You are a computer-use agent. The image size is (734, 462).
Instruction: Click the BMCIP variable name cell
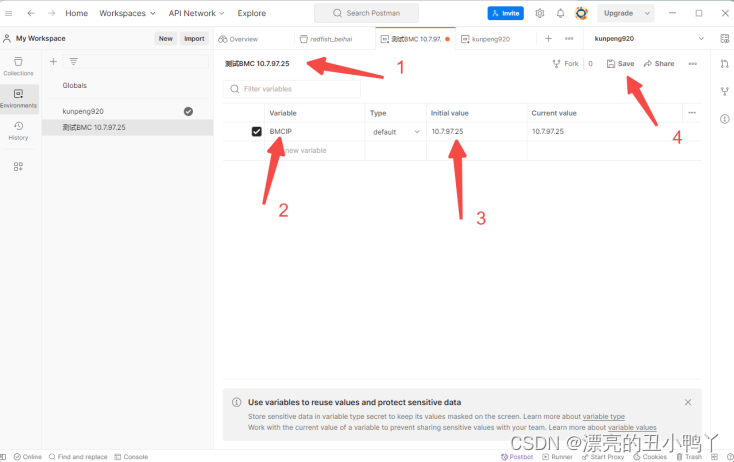pyautogui.click(x=315, y=132)
